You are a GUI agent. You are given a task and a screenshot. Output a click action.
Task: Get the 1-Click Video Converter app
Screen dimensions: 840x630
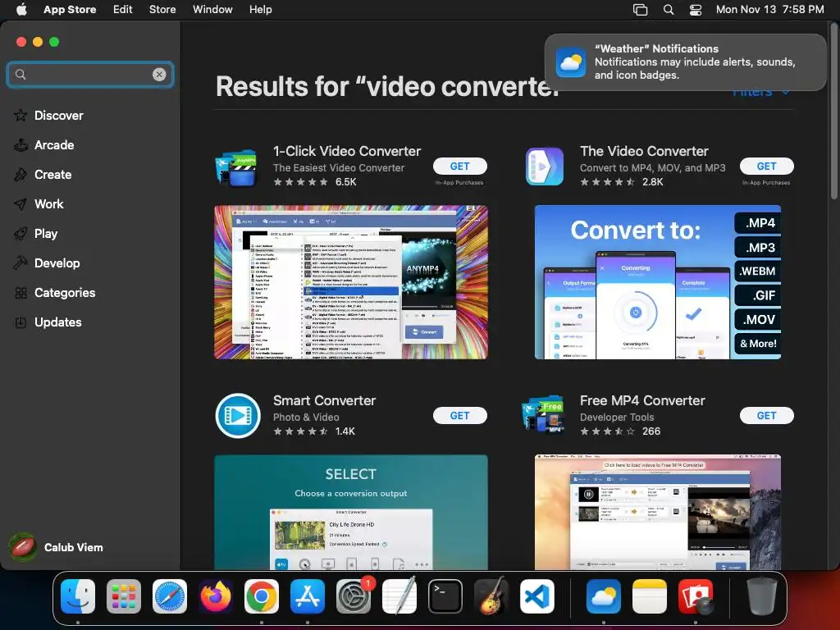[x=459, y=166]
